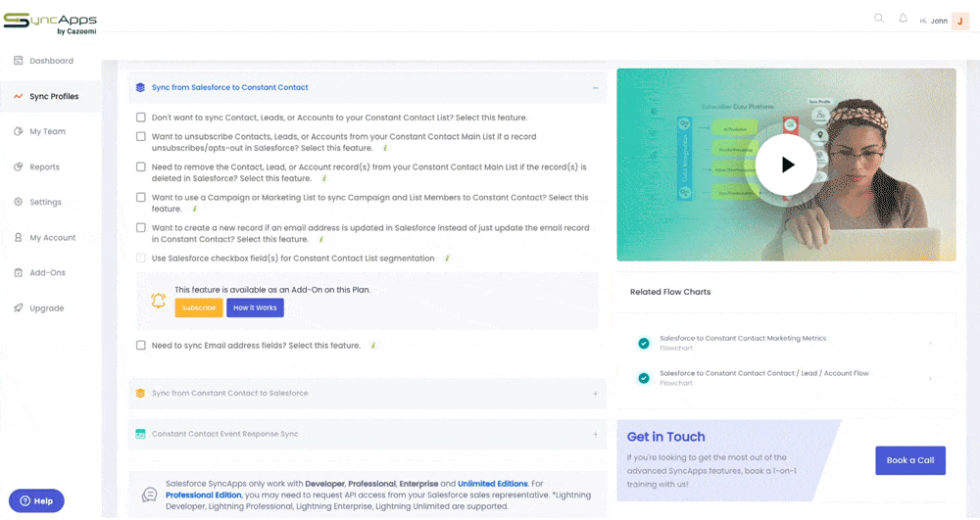Play the tutorial video

pyautogui.click(x=786, y=165)
